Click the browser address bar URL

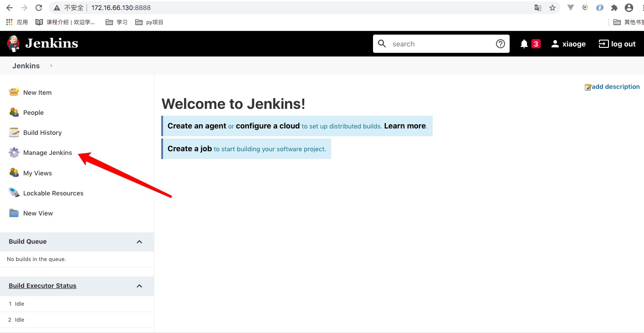point(121,8)
